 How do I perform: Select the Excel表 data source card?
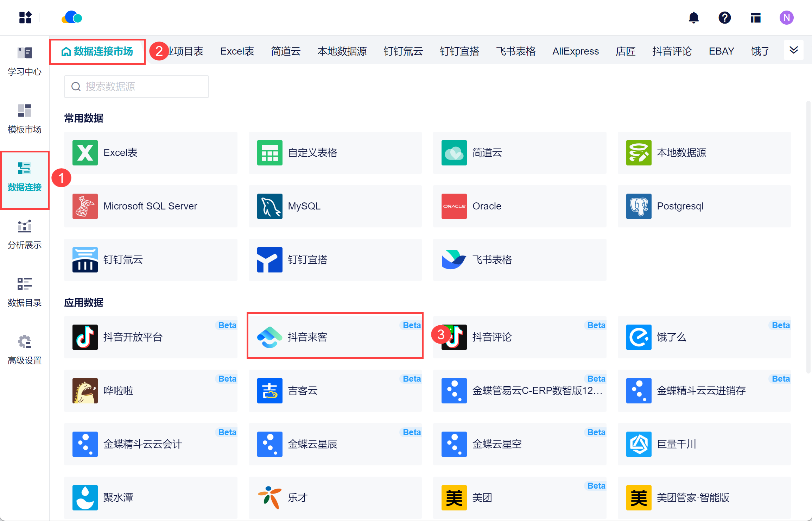[151, 153]
